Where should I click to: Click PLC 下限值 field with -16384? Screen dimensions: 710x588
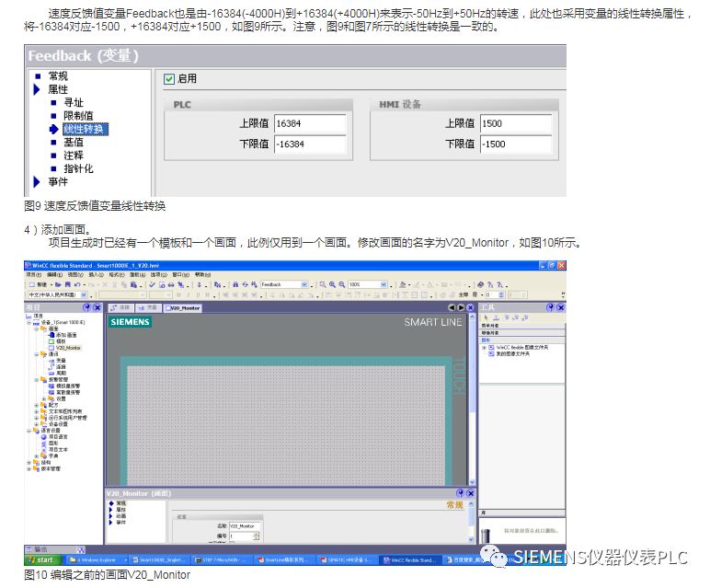pos(310,144)
